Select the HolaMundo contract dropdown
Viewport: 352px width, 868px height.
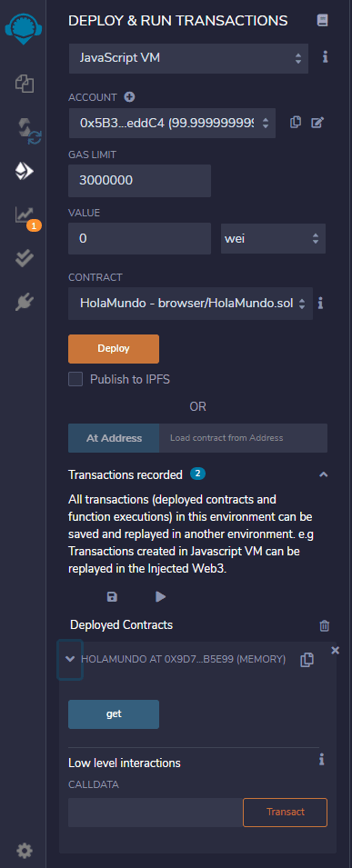tap(191, 304)
